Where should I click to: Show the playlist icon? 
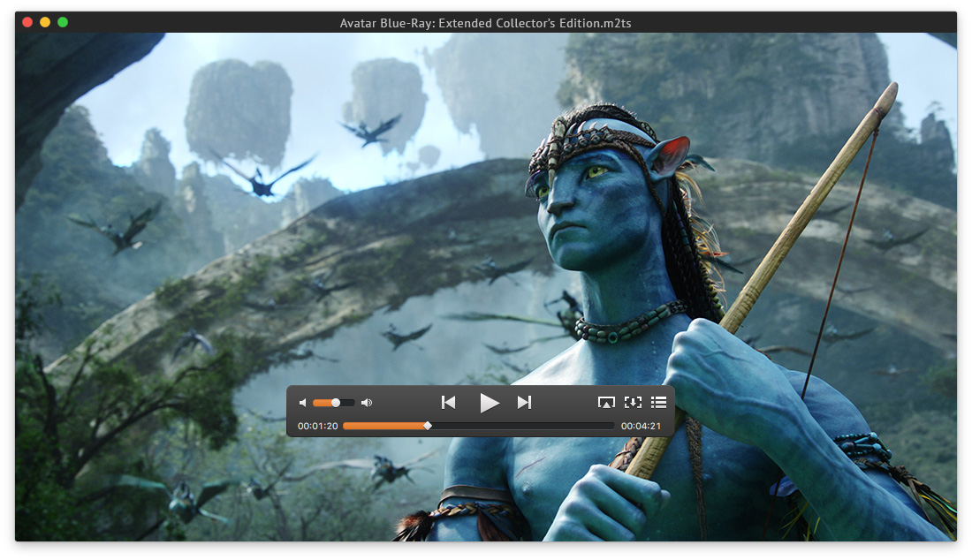pyautogui.click(x=659, y=403)
